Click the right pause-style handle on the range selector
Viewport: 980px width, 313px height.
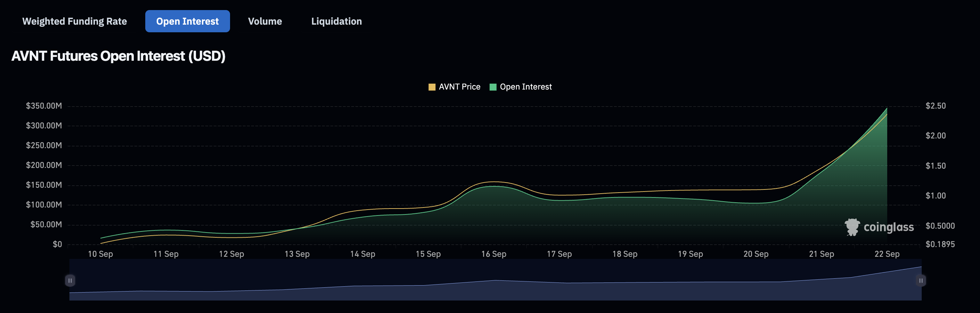coord(921,281)
